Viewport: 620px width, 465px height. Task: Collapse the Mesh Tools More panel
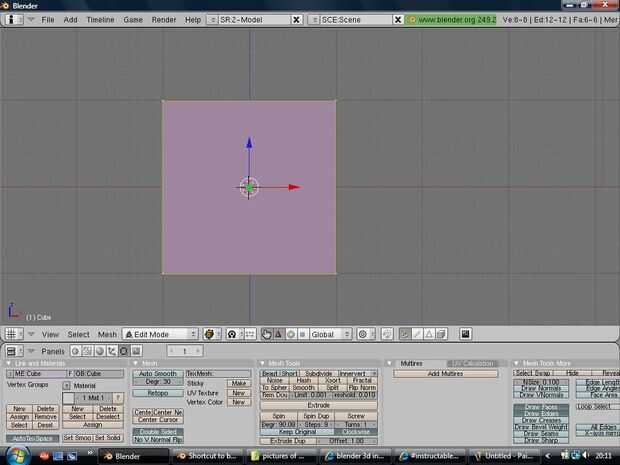[516, 363]
